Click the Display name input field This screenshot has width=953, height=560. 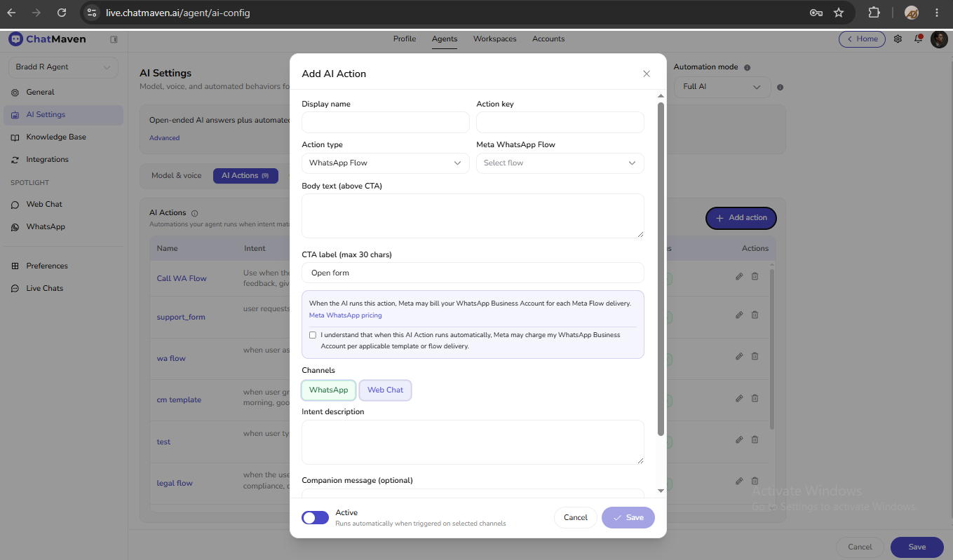[x=386, y=122]
